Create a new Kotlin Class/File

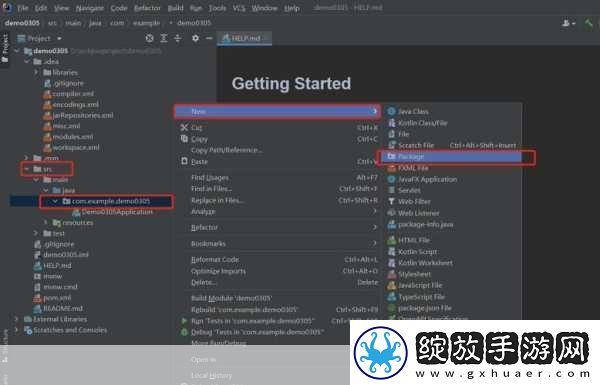(452, 123)
